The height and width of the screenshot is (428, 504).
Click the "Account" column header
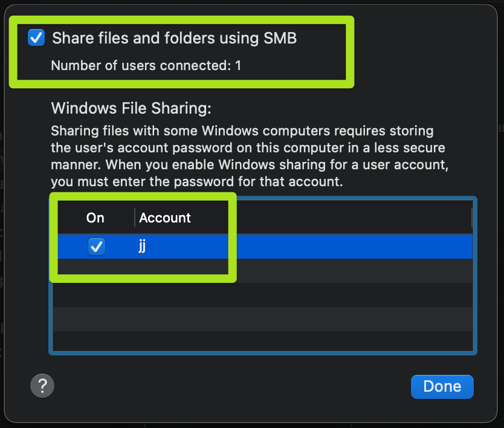165,218
